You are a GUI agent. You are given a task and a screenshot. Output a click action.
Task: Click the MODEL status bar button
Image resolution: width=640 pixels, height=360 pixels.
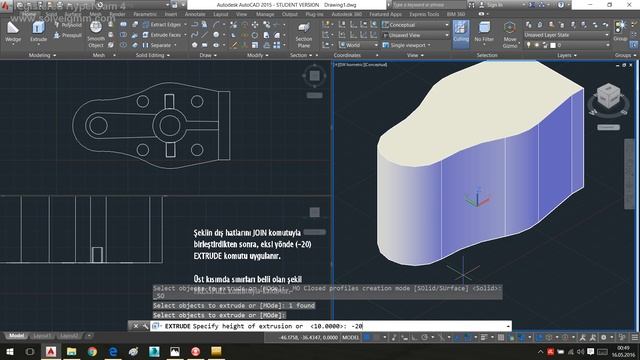tap(350, 338)
